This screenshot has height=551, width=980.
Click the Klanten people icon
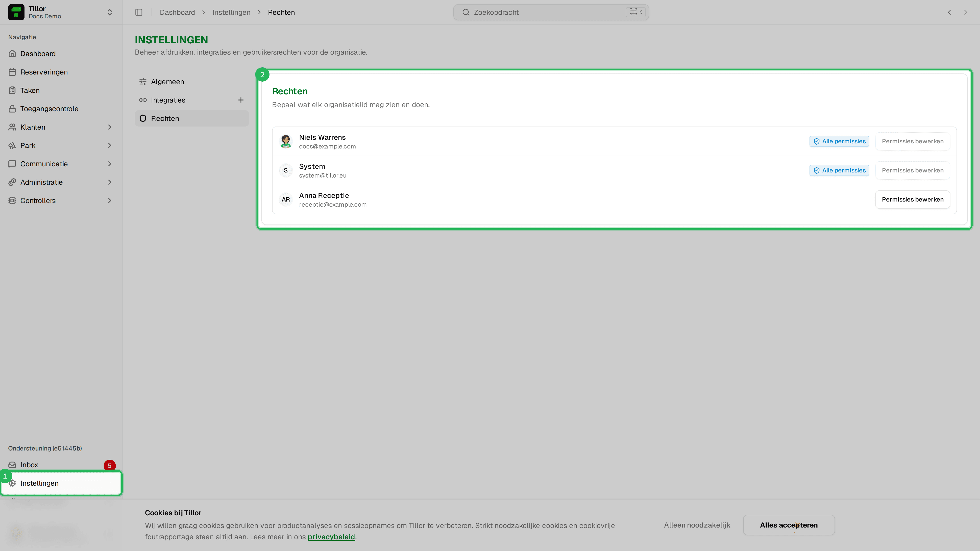12,127
